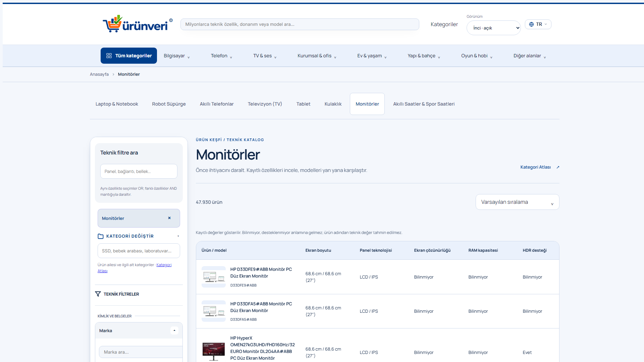644x362 pixels.
Task: Click the Ürün / model column header
Action: coord(214,250)
